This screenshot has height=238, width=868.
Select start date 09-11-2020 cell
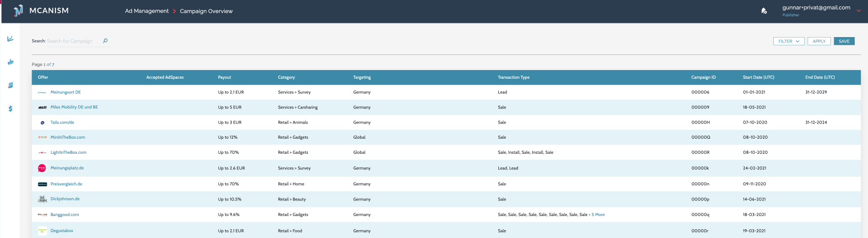coord(754,184)
